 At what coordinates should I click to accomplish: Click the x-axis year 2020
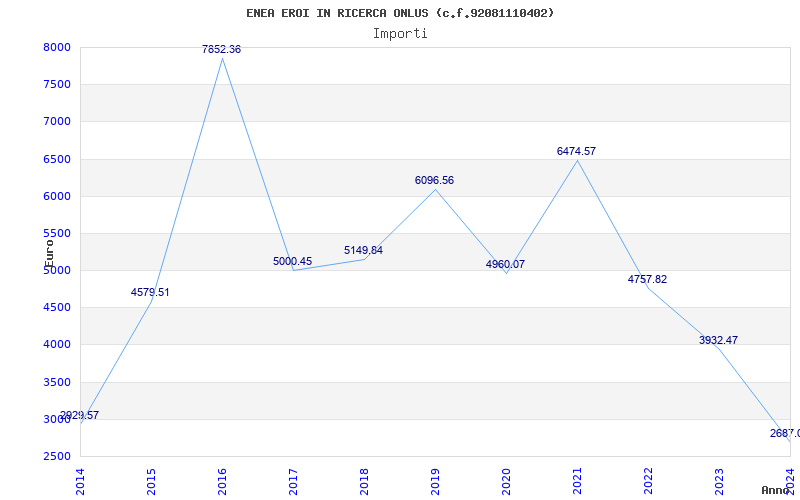coord(505,482)
